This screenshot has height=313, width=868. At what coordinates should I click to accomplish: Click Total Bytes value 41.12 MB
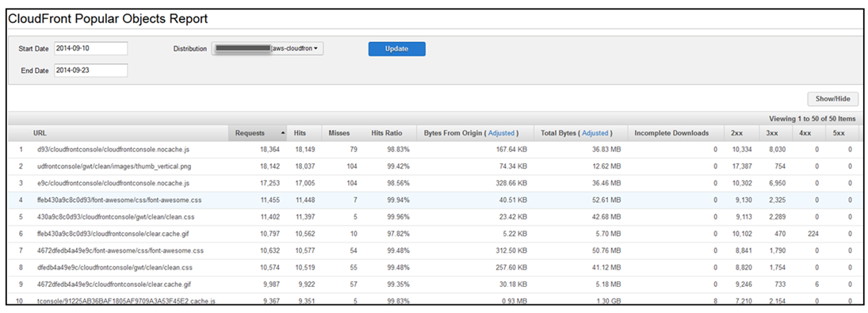[x=606, y=267]
